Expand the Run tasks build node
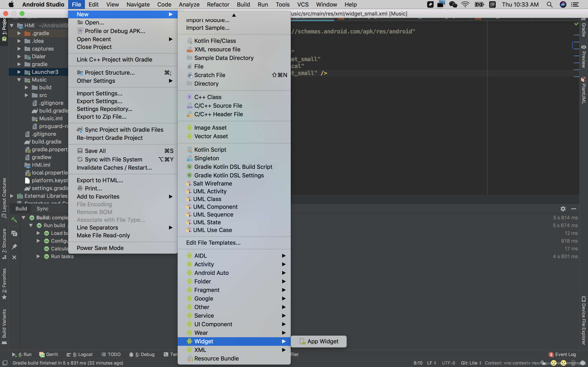Viewport: 588px width, 367px height. pos(38,256)
